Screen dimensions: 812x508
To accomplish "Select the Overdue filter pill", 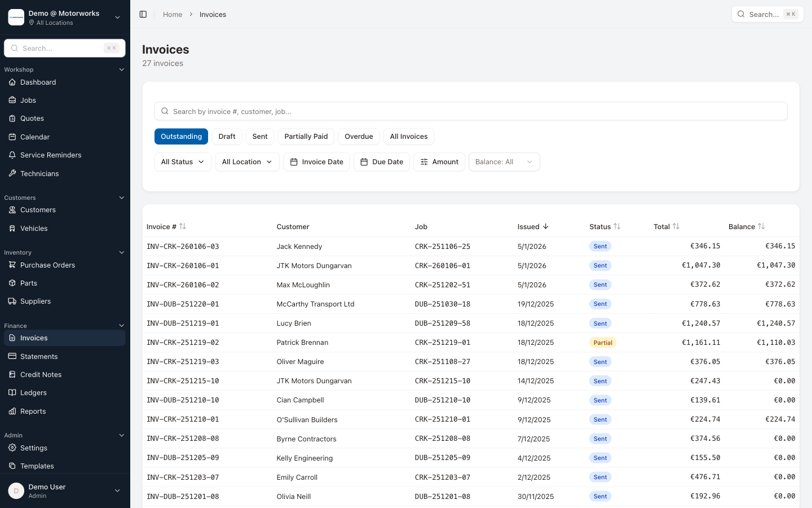I will tap(359, 136).
